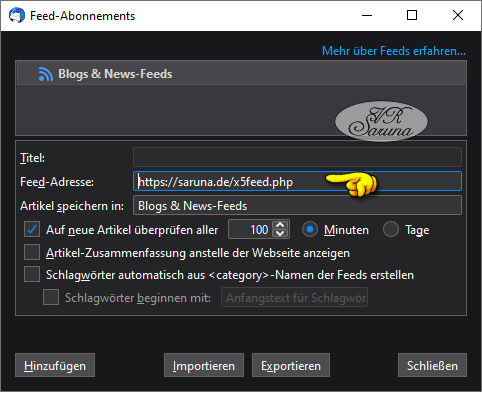Click the Importieren button
Screen dimensions: 482x393
tap(204, 365)
